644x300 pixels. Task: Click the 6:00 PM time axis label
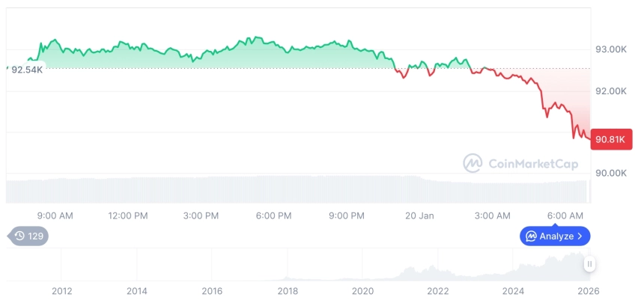pyautogui.click(x=274, y=216)
